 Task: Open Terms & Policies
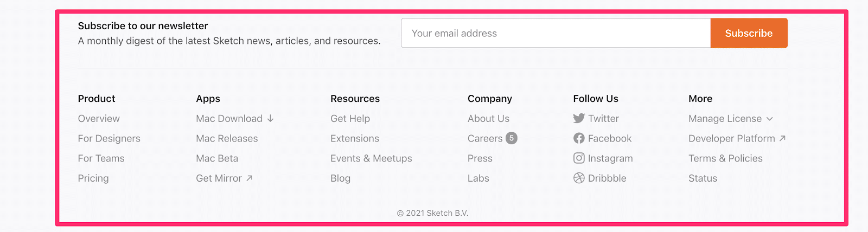[x=725, y=158]
